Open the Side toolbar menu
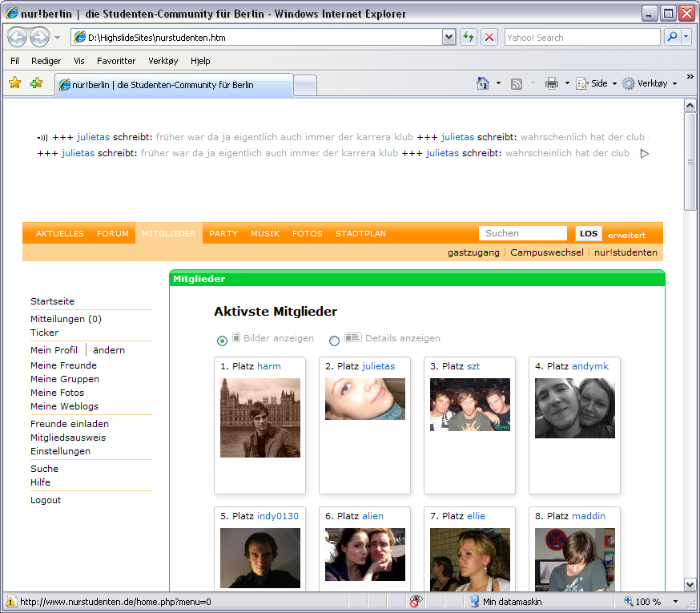This screenshot has width=700, height=613. [x=597, y=83]
